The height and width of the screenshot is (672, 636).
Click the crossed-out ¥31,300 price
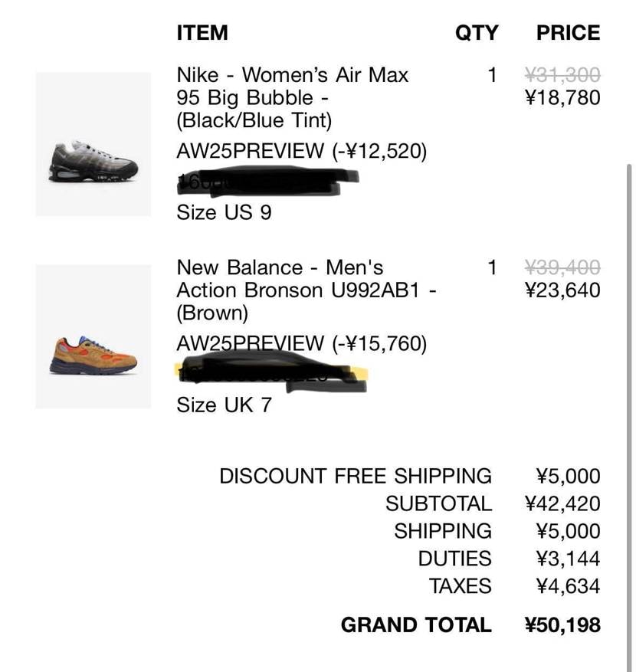click(562, 75)
